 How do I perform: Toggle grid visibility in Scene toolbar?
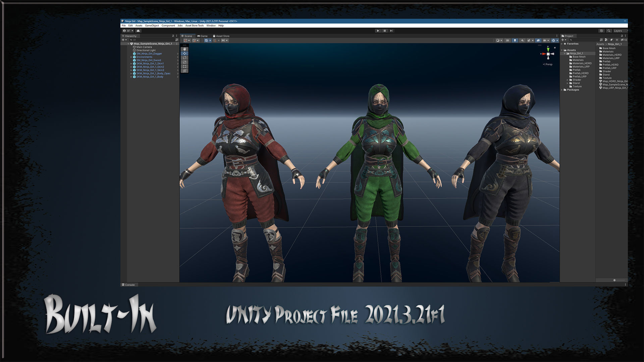click(x=206, y=41)
